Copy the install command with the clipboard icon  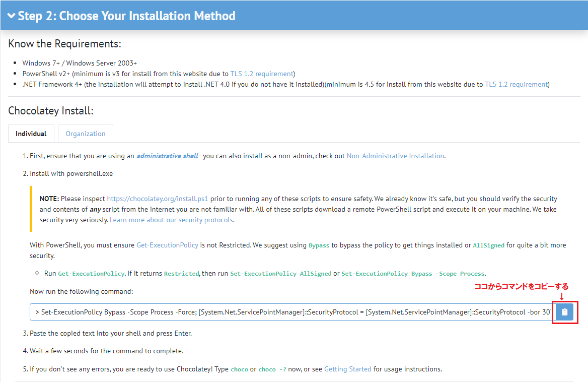click(565, 312)
